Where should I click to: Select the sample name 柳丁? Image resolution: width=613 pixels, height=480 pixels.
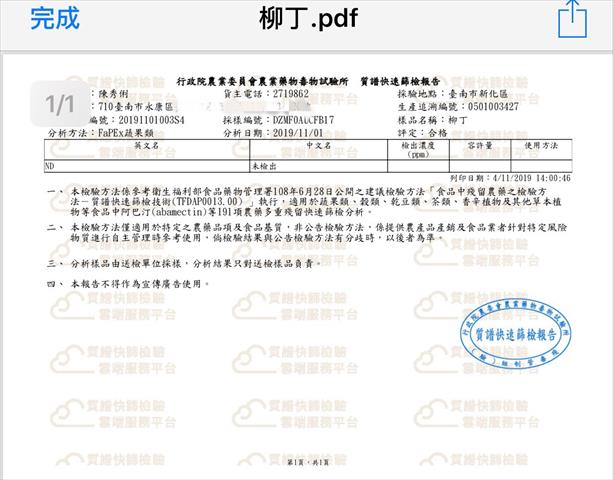(x=457, y=120)
